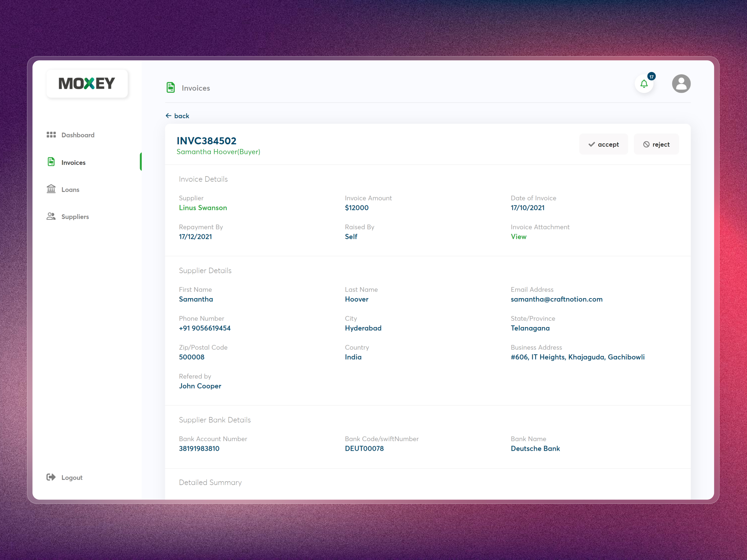The height and width of the screenshot is (560, 747).
Task: Click the Moxey logo
Action: point(87,83)
